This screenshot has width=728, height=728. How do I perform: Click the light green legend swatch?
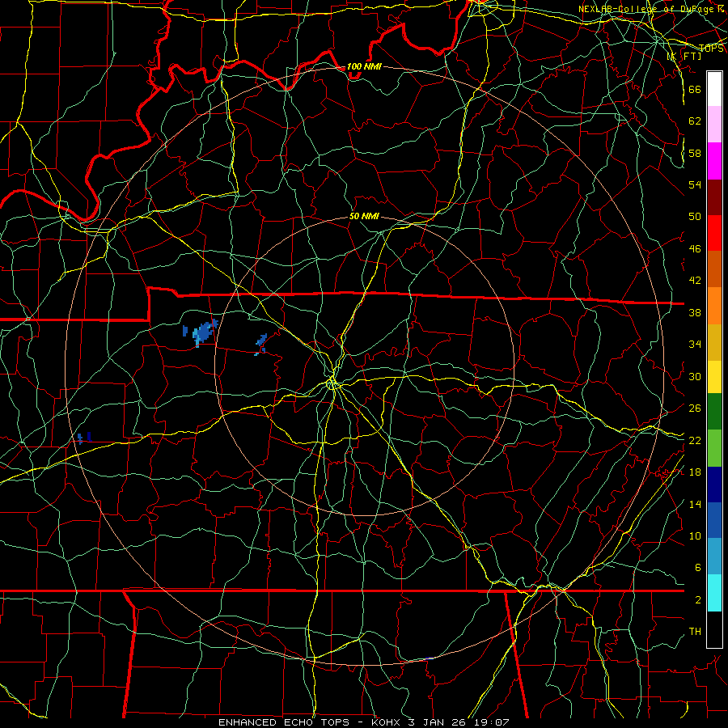tap(714, 448)
